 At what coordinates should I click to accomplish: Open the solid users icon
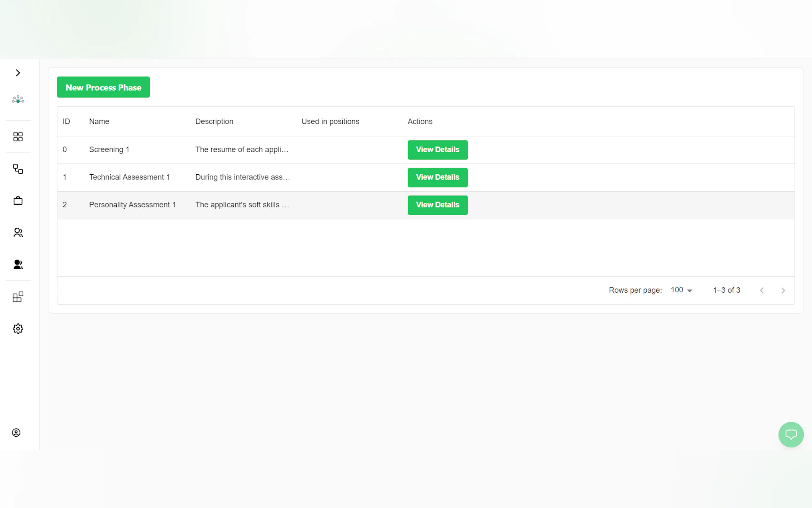pos(18,265)
